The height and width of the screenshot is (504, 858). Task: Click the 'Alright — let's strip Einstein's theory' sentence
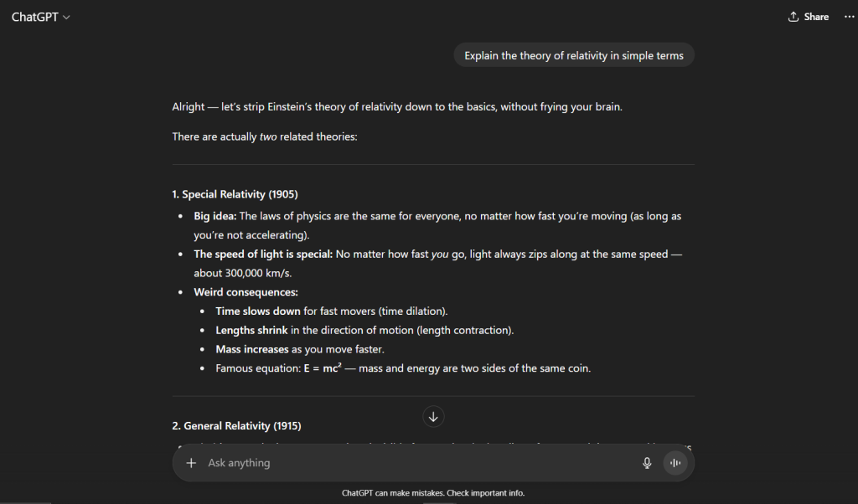click(396, 107)
